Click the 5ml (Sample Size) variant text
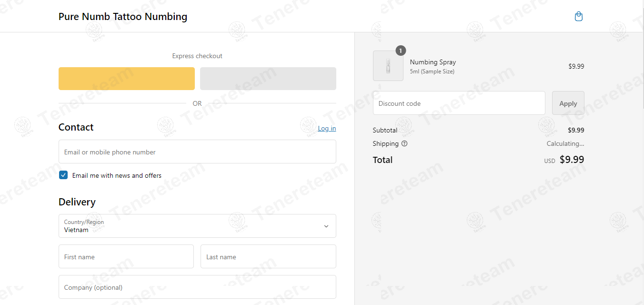Viewport: 644px width, 305px height. [432, 71]
